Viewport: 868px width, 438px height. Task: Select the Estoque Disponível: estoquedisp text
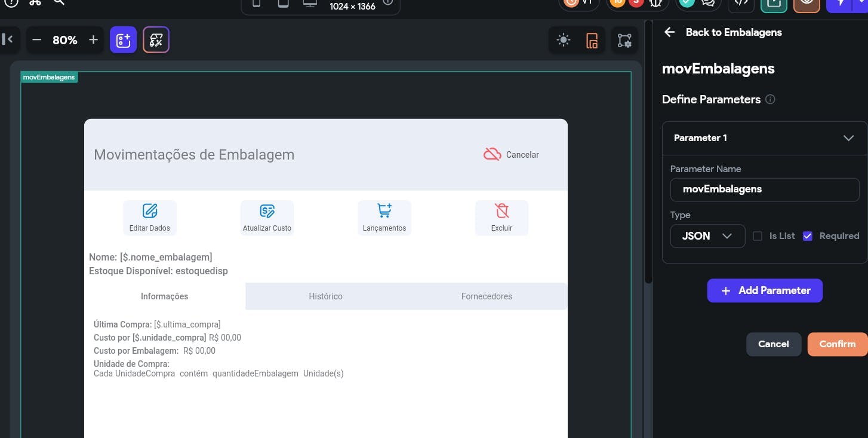(158, 271)
